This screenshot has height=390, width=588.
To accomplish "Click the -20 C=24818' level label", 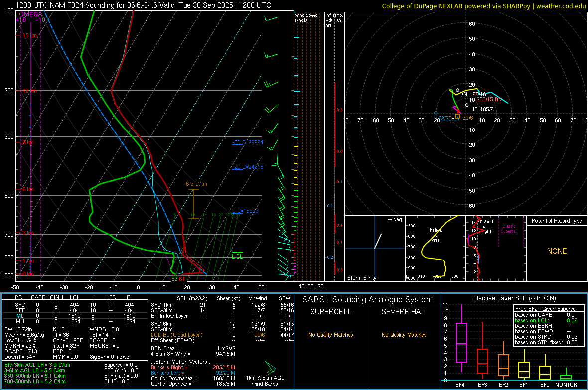I will (248, 167).
